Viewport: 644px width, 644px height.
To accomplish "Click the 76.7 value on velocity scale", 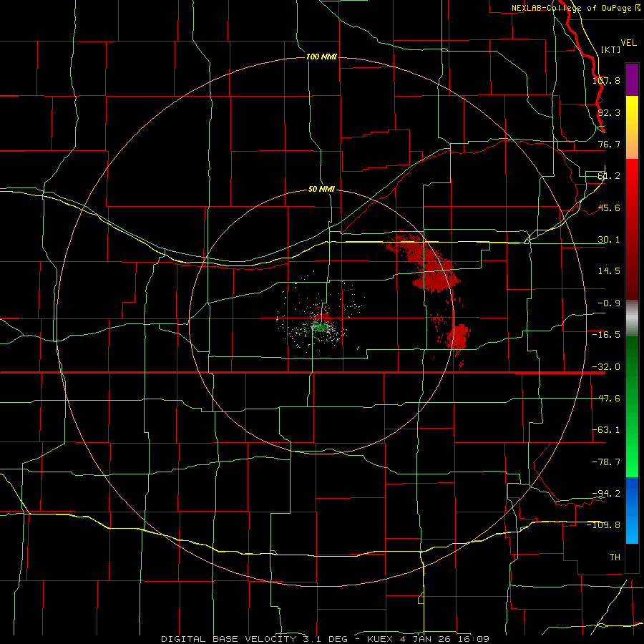I will pyautogui.click(x=609, y=144).
